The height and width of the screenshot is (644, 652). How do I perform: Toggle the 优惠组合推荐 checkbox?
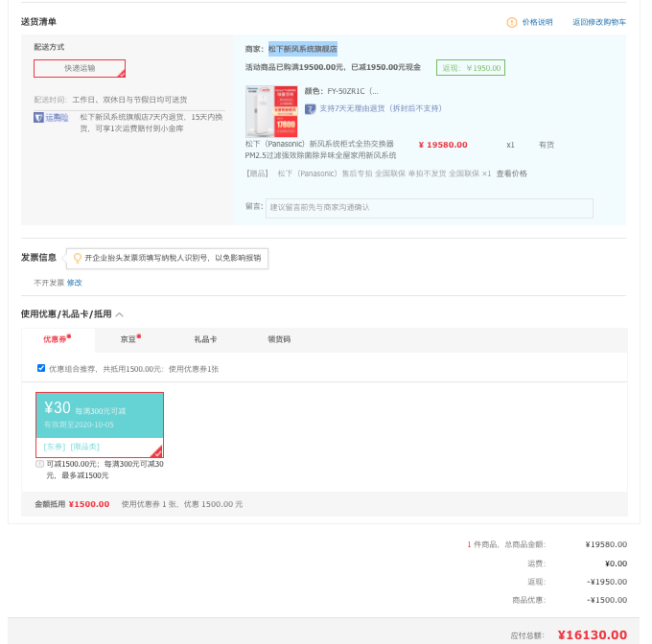41,368
